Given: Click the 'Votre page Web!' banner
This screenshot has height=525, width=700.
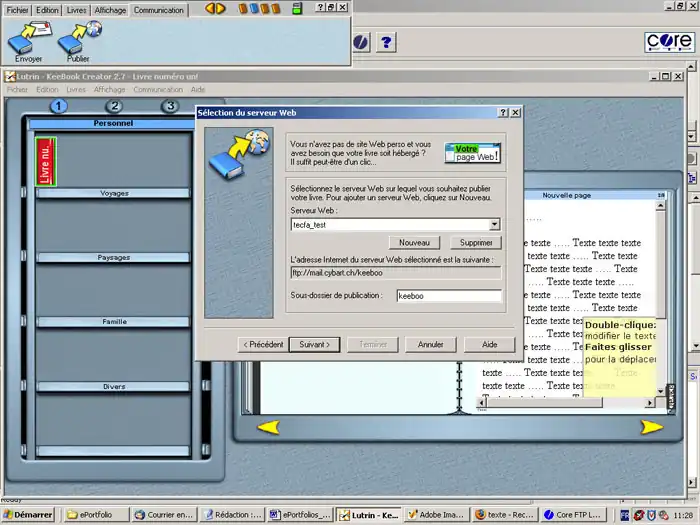Looking at the screenshot, I should (x=473, y=153).
